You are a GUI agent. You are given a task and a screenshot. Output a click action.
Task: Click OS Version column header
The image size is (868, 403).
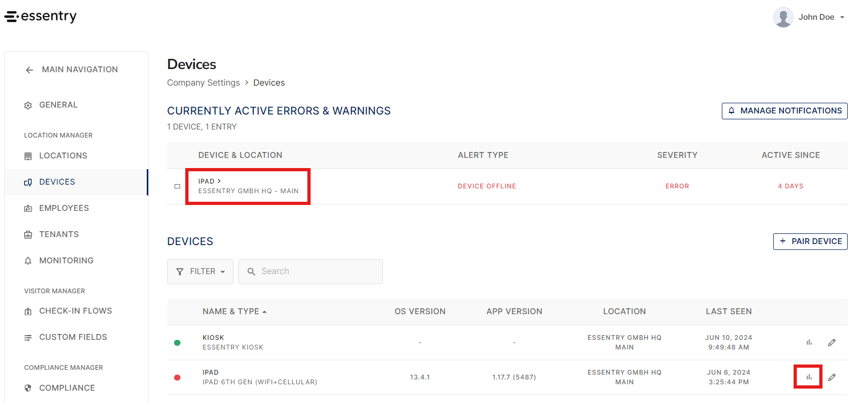[x=420, y=311]
